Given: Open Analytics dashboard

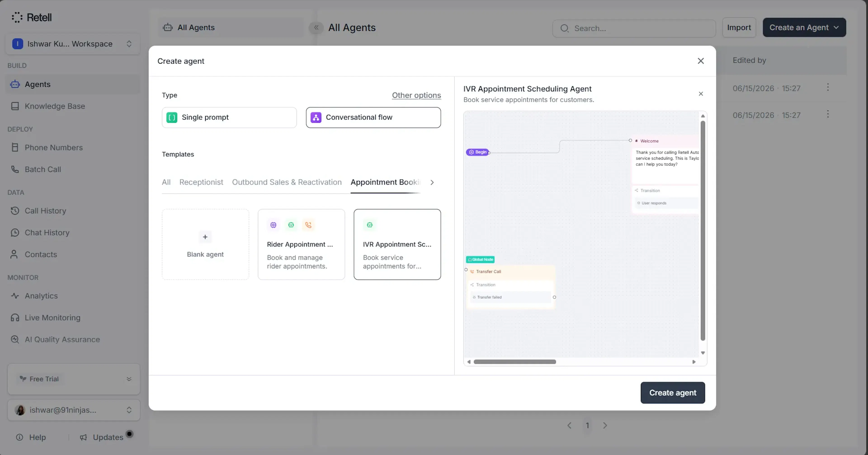Looking at the screenshot, I should click(73, 296).
